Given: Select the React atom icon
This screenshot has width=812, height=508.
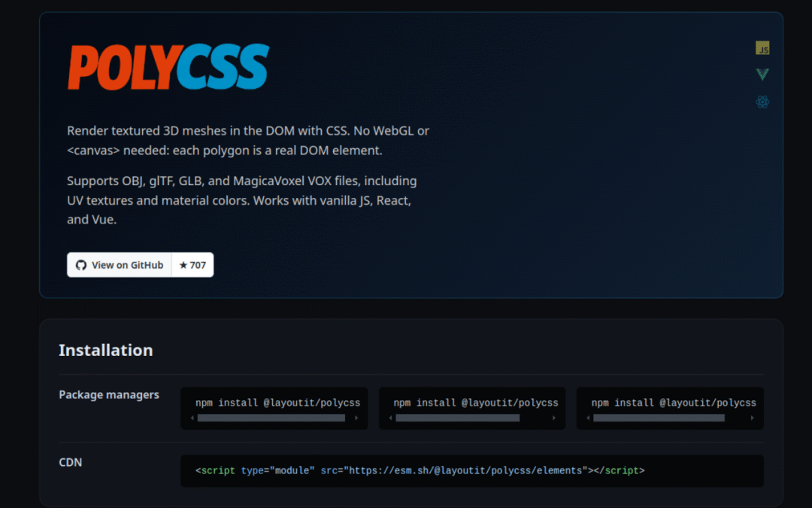Looking at the screenshot, I should point(762,102).
